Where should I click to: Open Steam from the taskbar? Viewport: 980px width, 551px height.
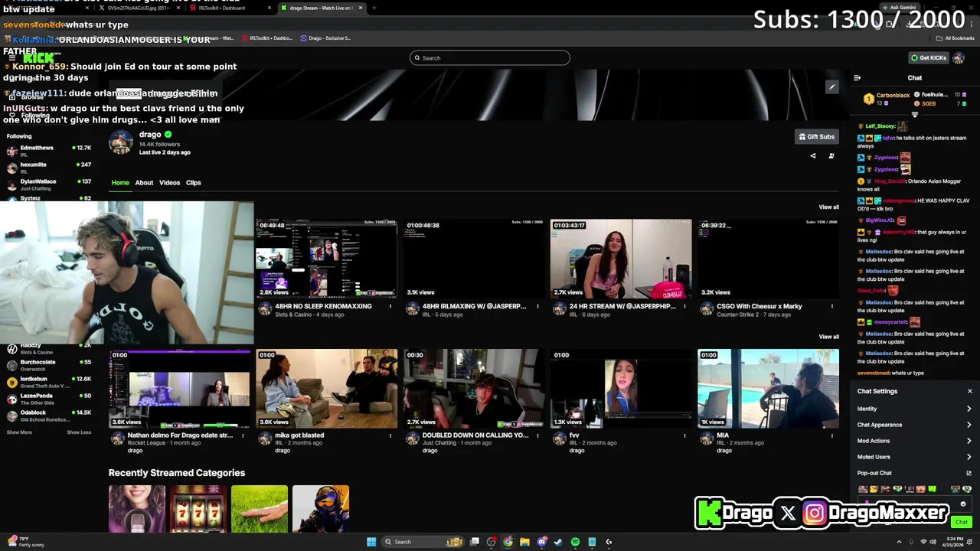pos(558,542)
